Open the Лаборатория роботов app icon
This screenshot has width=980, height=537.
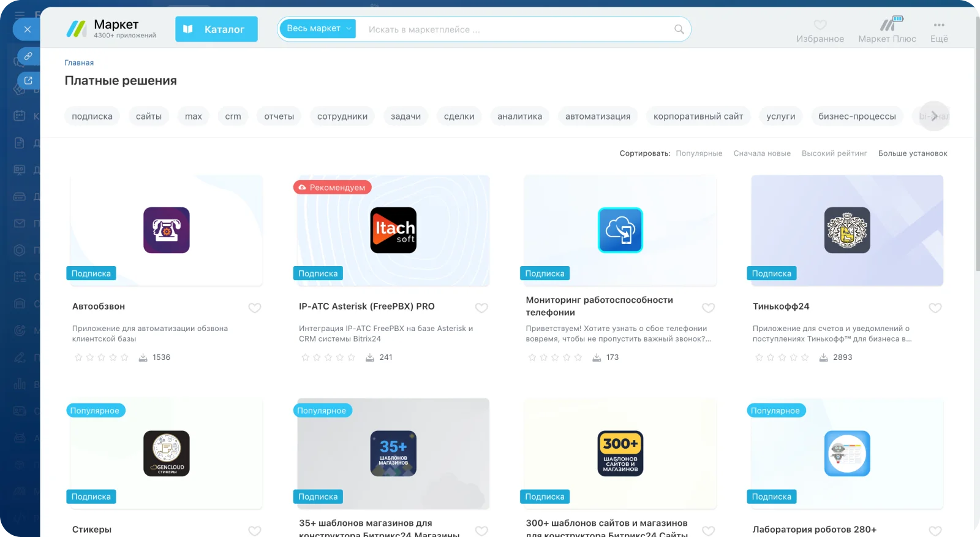[847, 454]
